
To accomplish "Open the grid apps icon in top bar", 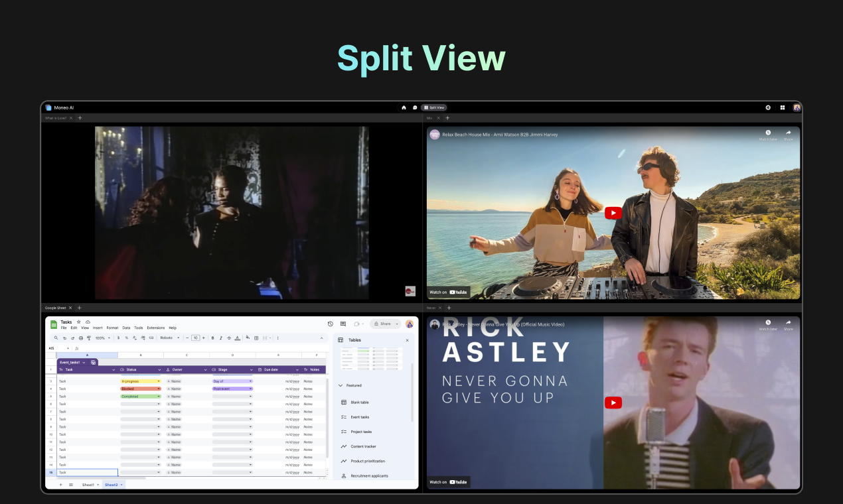I will point(783,107).
